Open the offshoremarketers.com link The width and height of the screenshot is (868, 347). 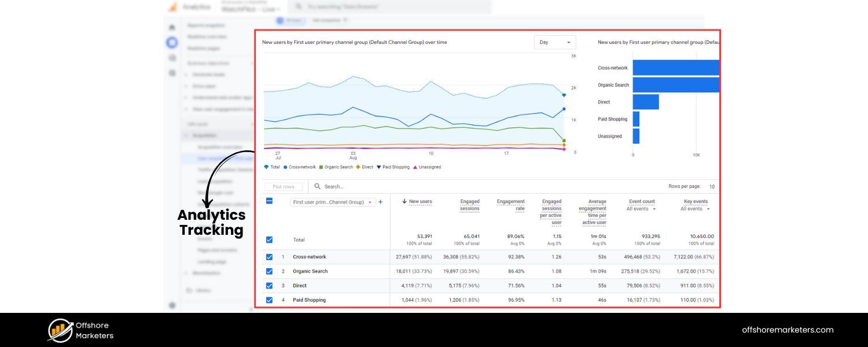(x=788, y=330)
